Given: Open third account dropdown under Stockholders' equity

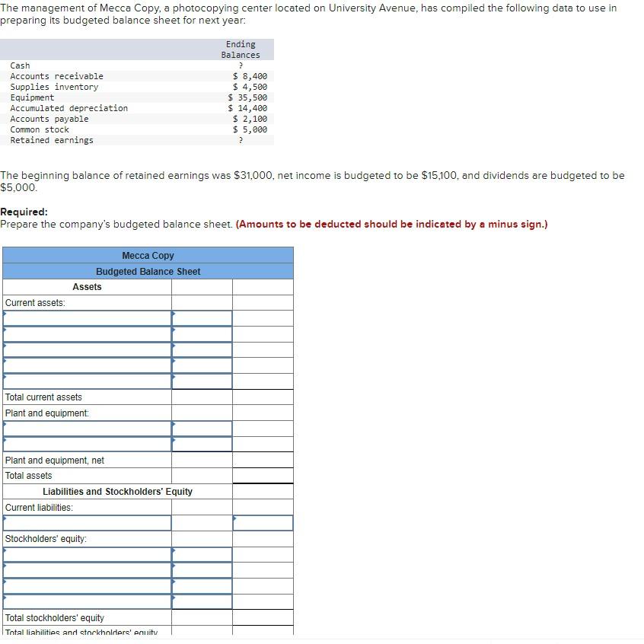Looking at the screenshot, I should tap(87, 585).
